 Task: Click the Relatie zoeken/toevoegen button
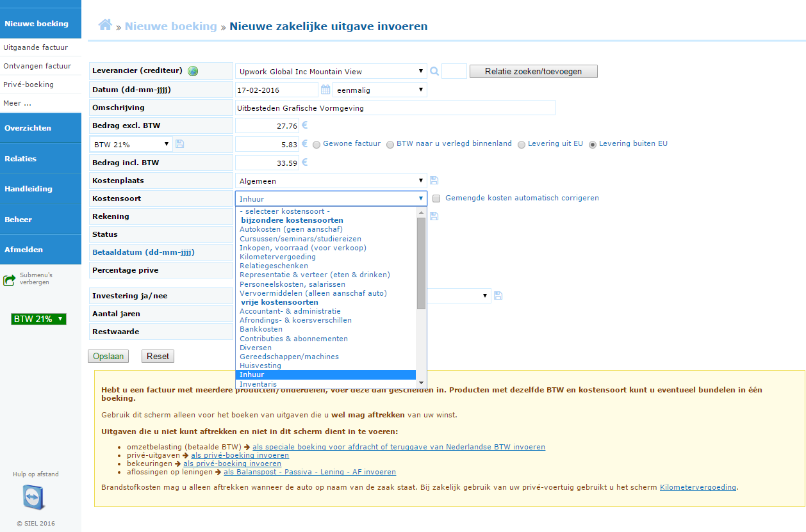pyautogui.click(x=533, y=71)
